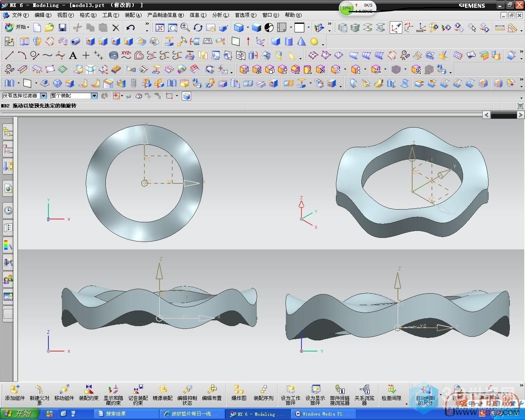
Task: Expand the snap point dropdown arrow
Action: [122, 96]
